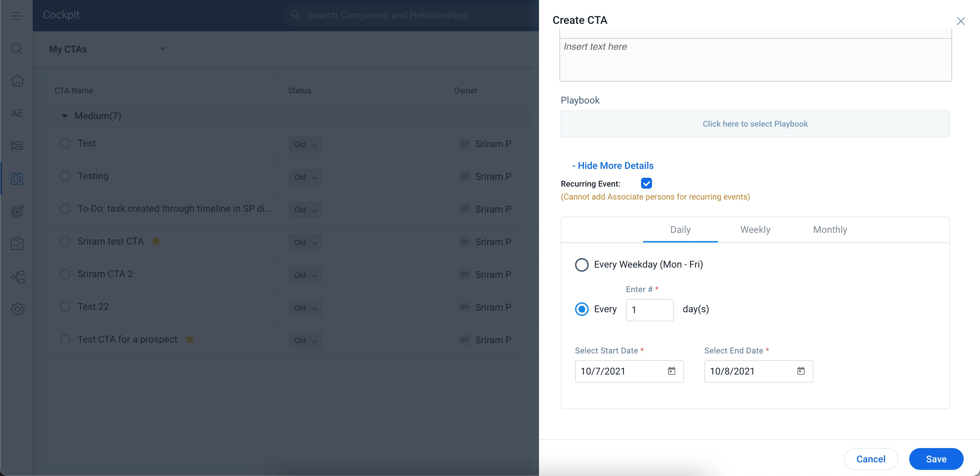This screenshot has height=476, width=980.
Task: Click the Search Companies and Relationships box
Action: click(x=411, y=15)
